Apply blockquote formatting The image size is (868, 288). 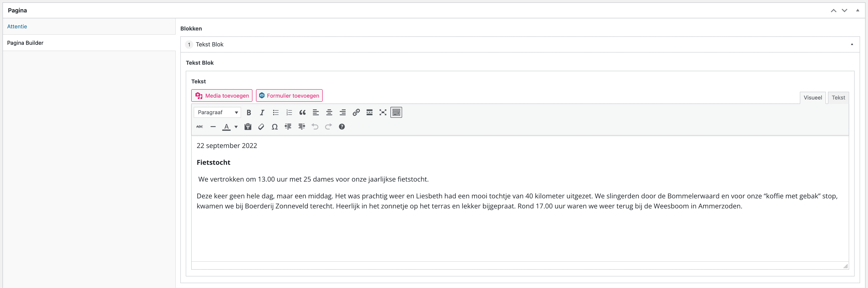tap(302, 113)
